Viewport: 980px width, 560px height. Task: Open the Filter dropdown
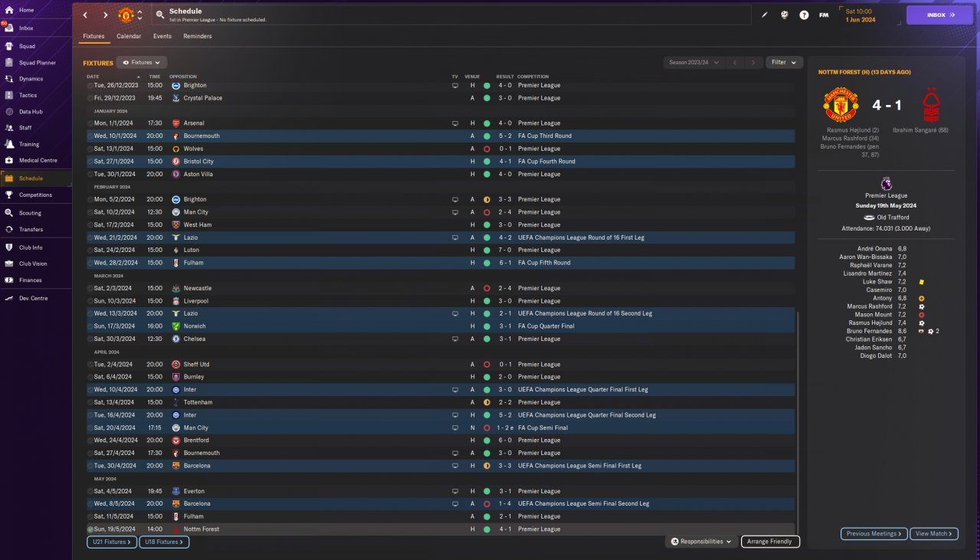click(x=784, y=63)
